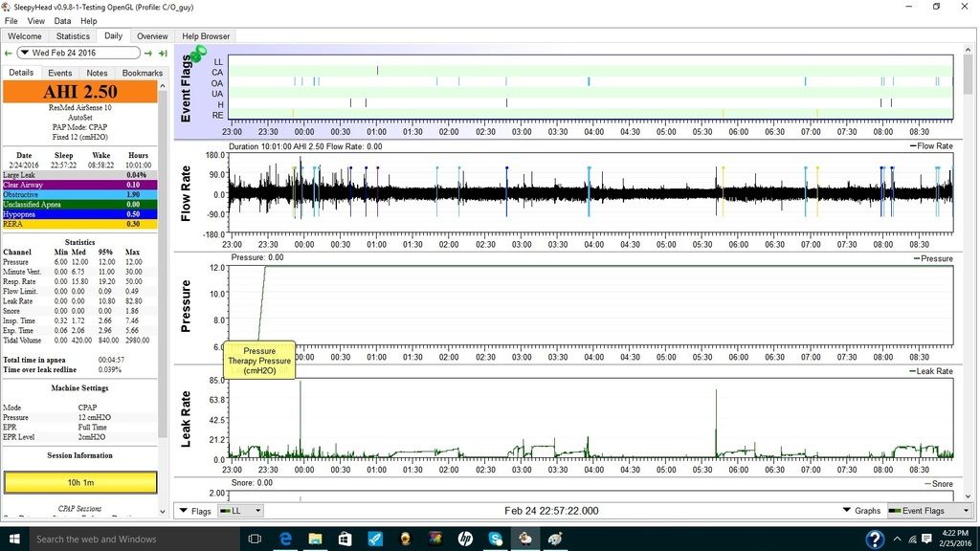Open the Data menu
Viewport: 980px width, 551px height.
pos(62,21)
